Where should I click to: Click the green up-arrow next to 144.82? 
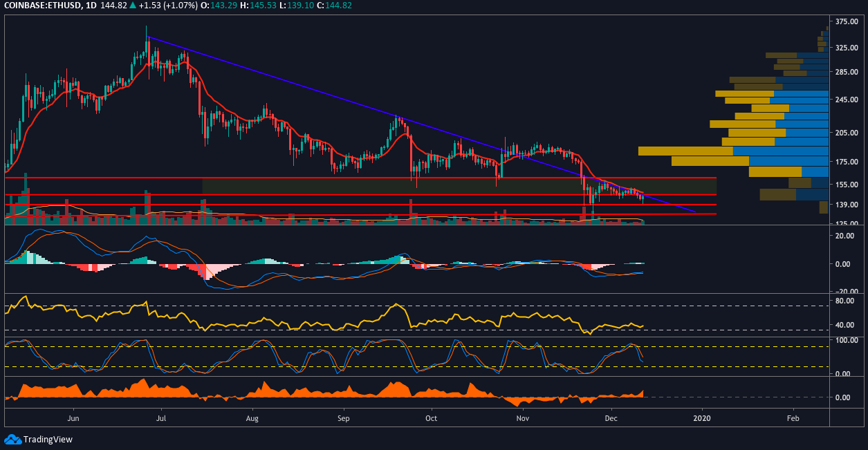(x=133, y=6)
